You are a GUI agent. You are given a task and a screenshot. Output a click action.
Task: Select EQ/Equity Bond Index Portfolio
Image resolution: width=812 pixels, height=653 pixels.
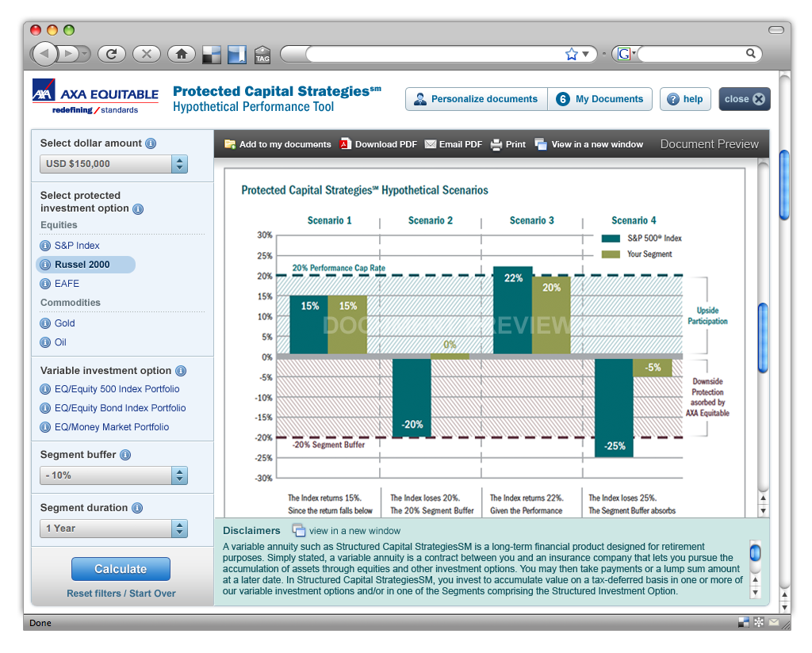121,408
